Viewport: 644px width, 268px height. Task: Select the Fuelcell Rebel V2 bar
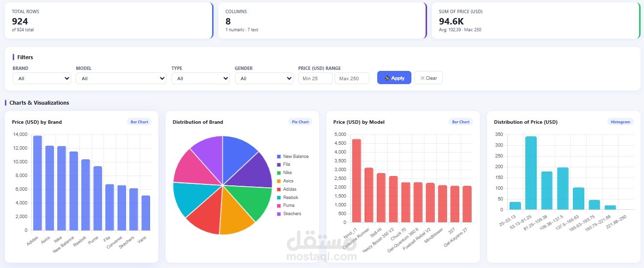click(x=430, y=202)
